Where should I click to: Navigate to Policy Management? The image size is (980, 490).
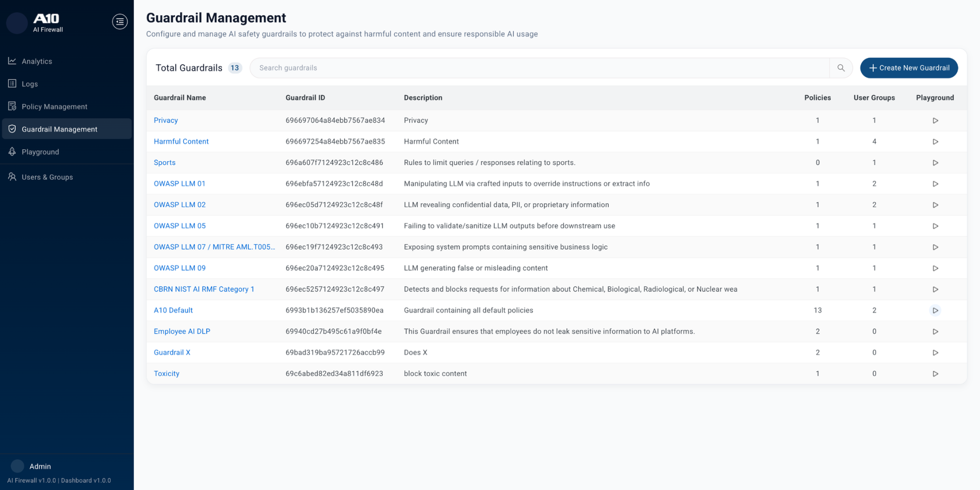pos(54,107)
